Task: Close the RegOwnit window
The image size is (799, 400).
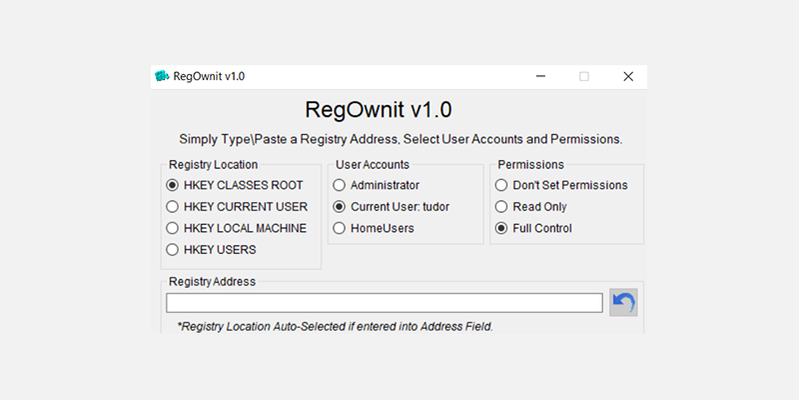Action: click(628, 76)
